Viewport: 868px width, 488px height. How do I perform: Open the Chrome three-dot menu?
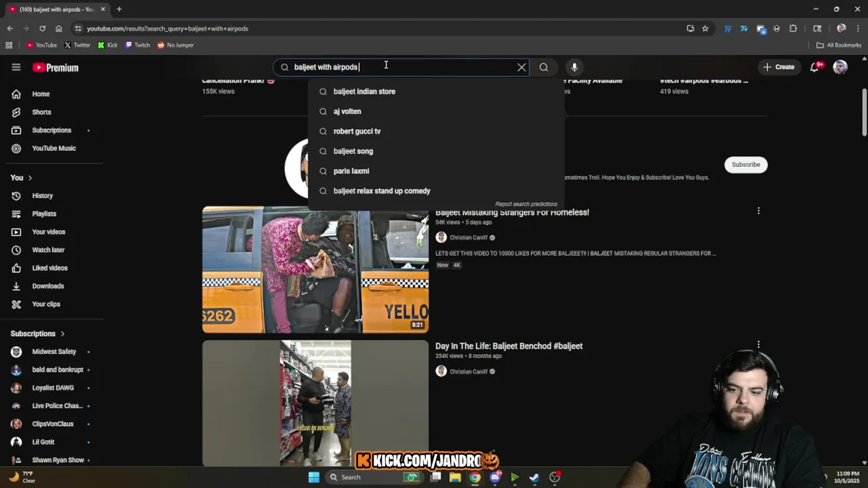857,28
